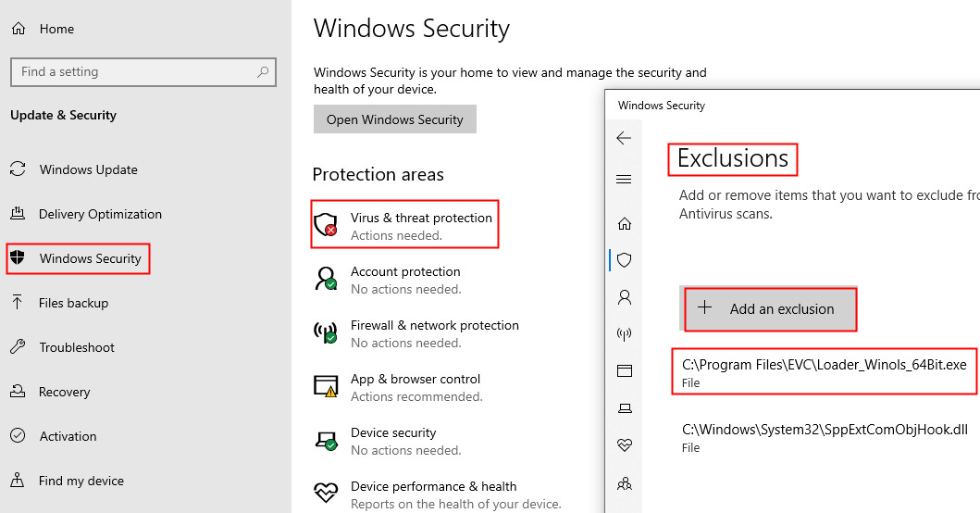Open Firewall & network protection sidebar icon
Viewport: 980px width, 513px height.
tap(625, 334)
